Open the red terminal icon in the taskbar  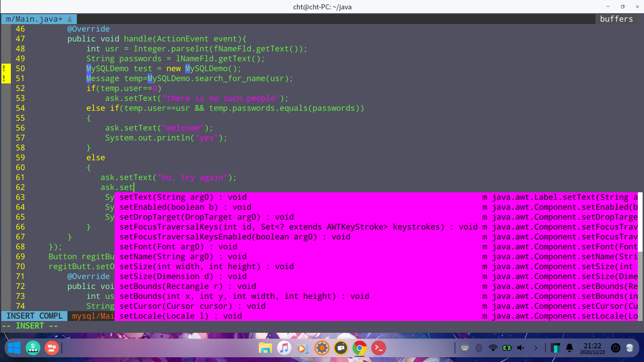[x=379, y=348]
